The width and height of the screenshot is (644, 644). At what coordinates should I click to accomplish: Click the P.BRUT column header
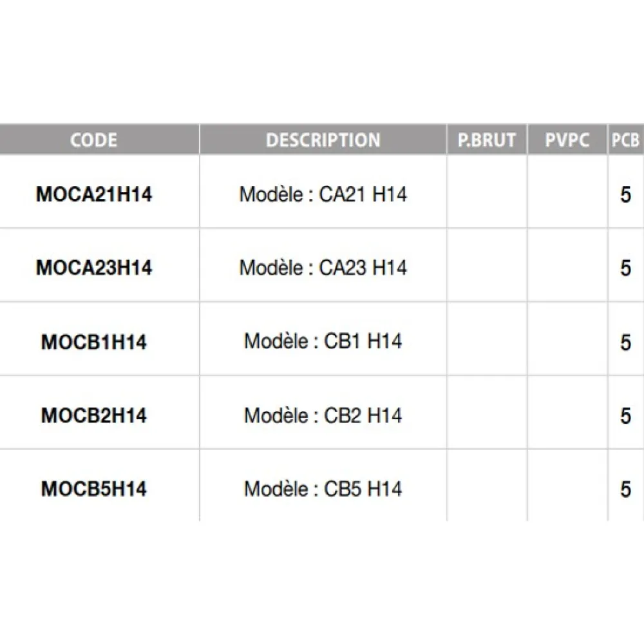click(x=487, y=140)
